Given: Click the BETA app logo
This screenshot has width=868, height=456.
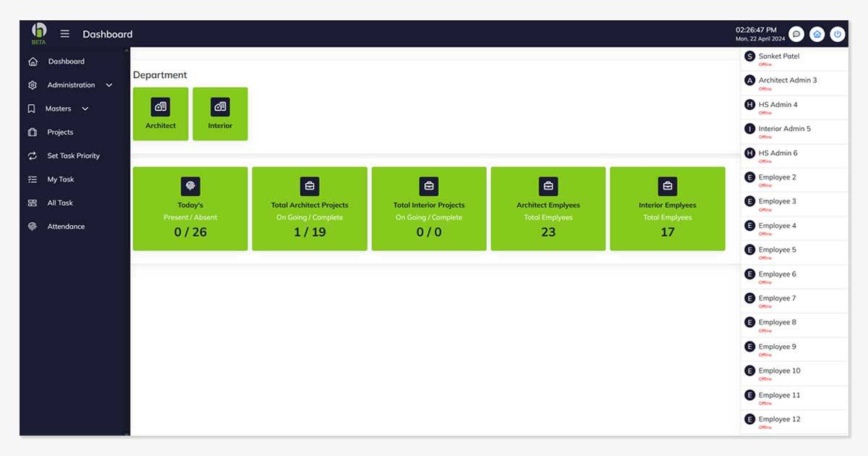Looking at the screenshot, I should pyautogui.click(x=38, y=33).
